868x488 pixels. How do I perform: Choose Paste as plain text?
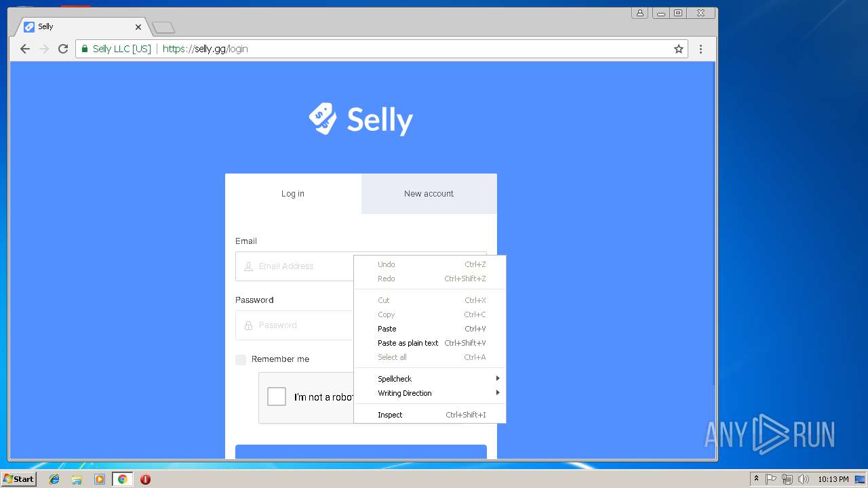(430, 343)
